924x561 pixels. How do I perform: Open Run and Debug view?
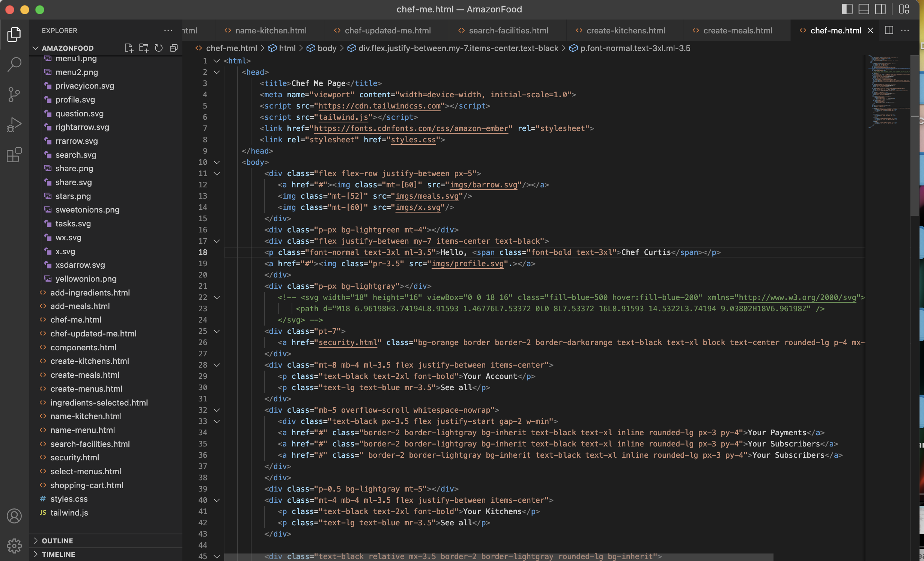(x=14, y=125)
